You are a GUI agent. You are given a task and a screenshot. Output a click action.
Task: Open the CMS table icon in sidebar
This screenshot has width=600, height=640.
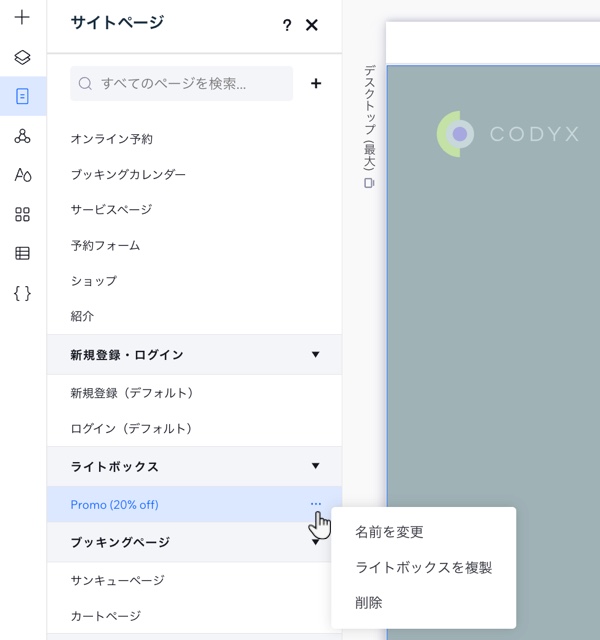click(22, 253)
